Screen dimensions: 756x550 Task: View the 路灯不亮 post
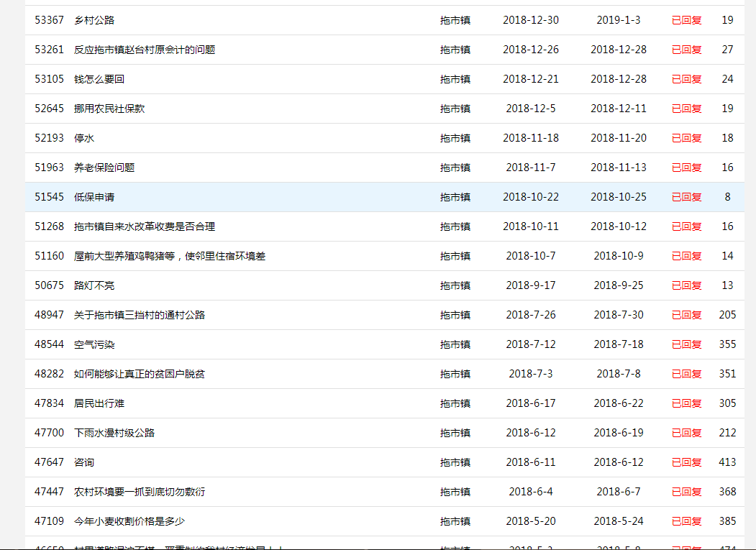point(94,285)
